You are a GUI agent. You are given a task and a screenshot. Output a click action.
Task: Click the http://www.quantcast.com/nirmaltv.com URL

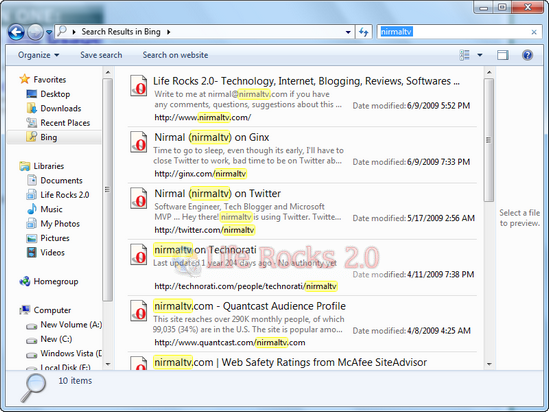tap(230, 342)
